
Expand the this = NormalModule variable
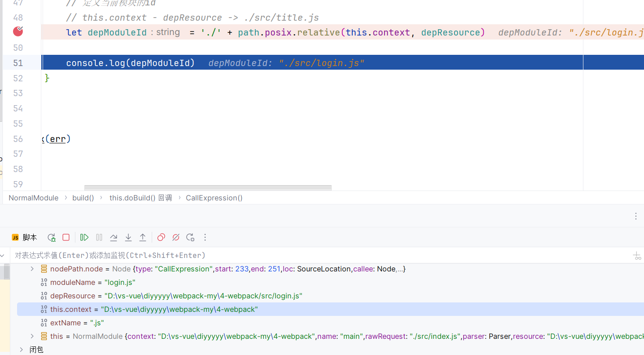pyautogui.click(x=32, y=336)
